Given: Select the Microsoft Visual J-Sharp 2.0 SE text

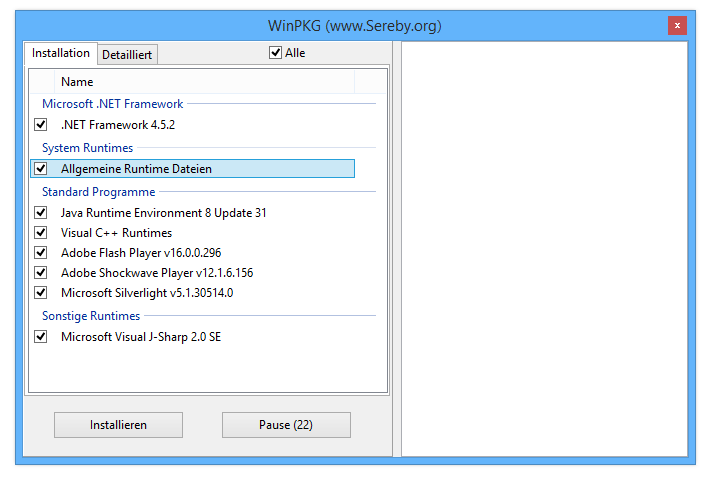Looking at the screenshot, I should [141, 337].
